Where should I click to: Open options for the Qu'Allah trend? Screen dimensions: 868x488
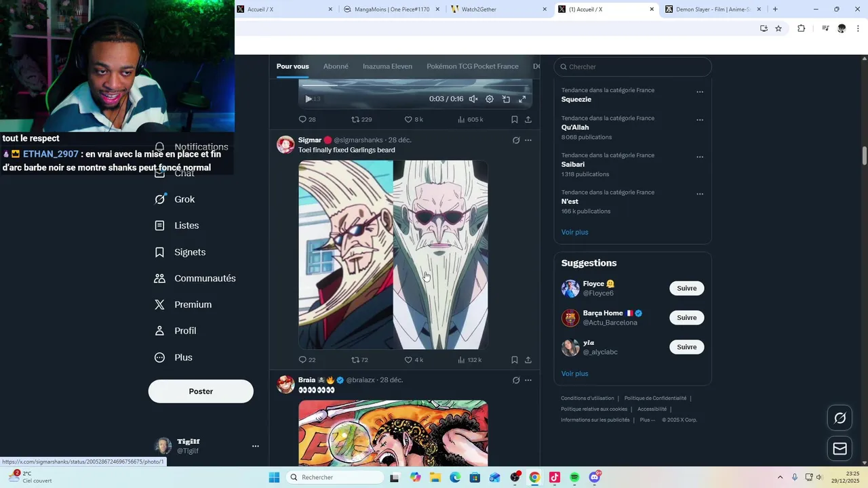700,120
